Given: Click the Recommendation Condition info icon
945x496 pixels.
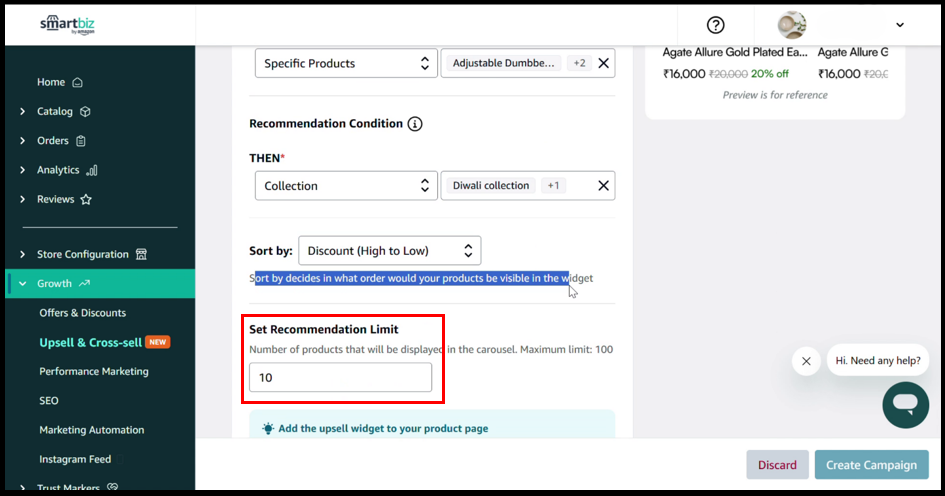Looking at the screenshot, I should [415, 124].
